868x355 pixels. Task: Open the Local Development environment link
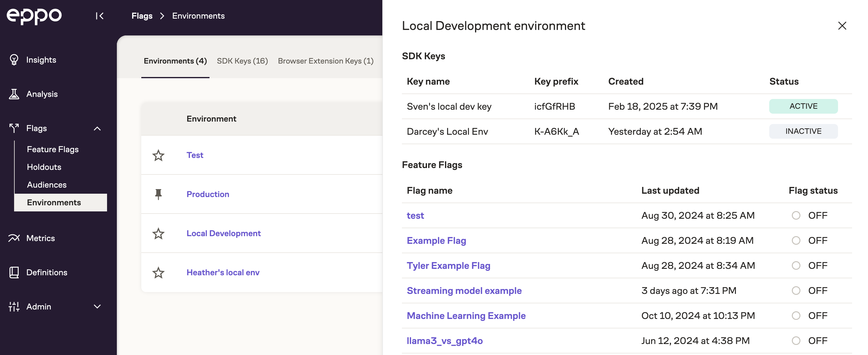click(223, 233)
